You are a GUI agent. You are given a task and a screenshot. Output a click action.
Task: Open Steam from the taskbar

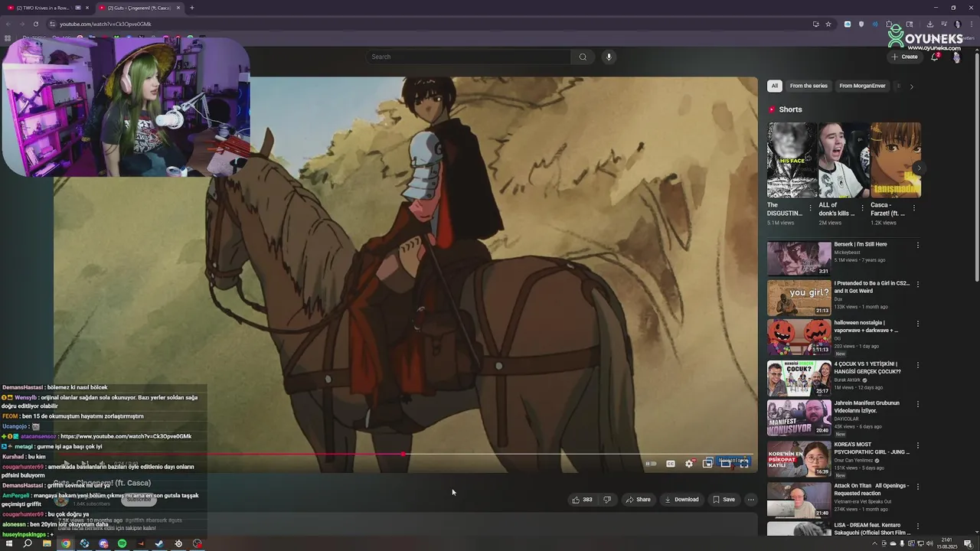coord(159,543)
